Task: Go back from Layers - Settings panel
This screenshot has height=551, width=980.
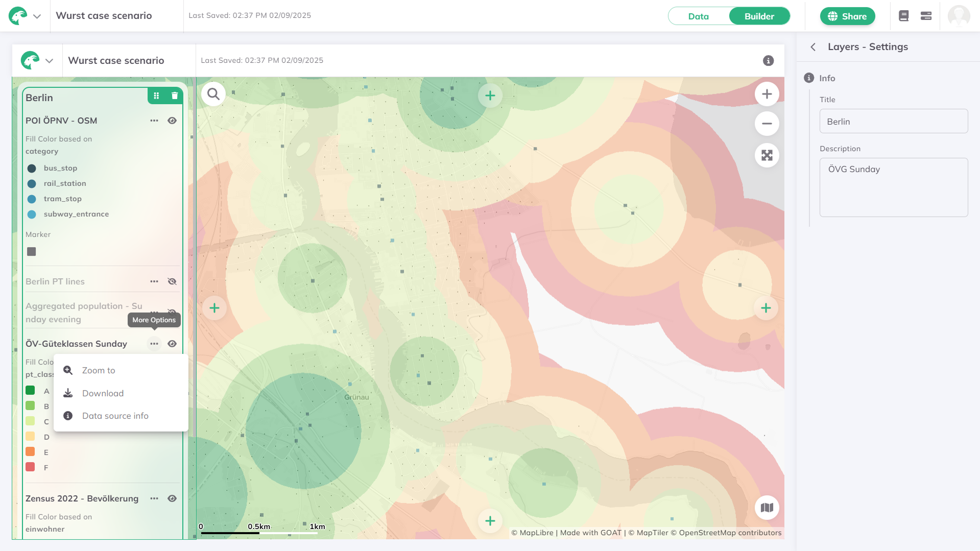Action: point(813,47)
